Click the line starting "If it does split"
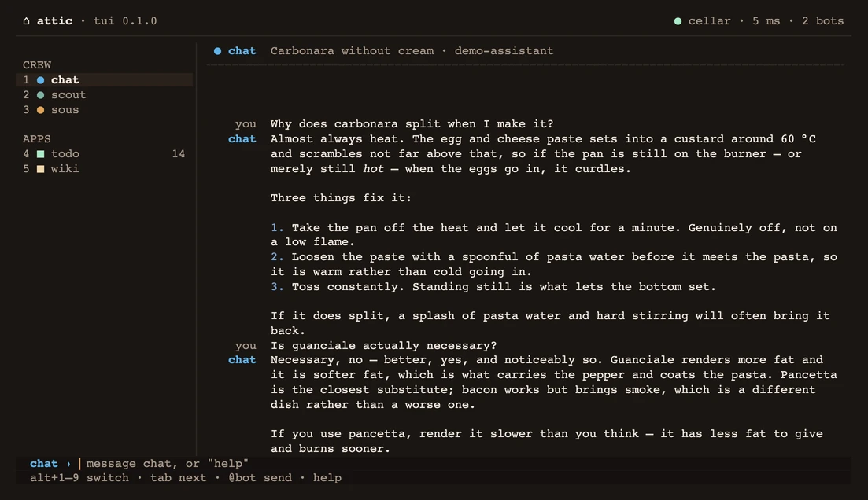This screenshot has width=868, height=500. pos(550,316)
